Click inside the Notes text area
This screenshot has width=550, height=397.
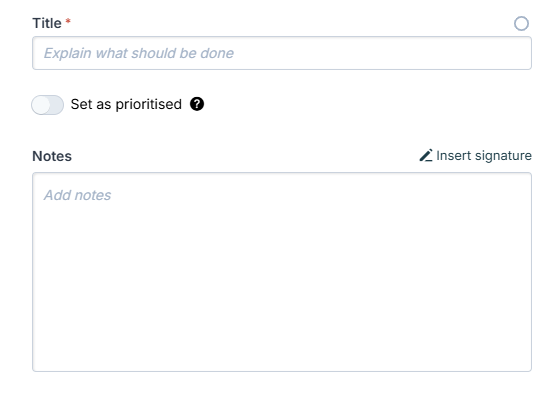282,272
